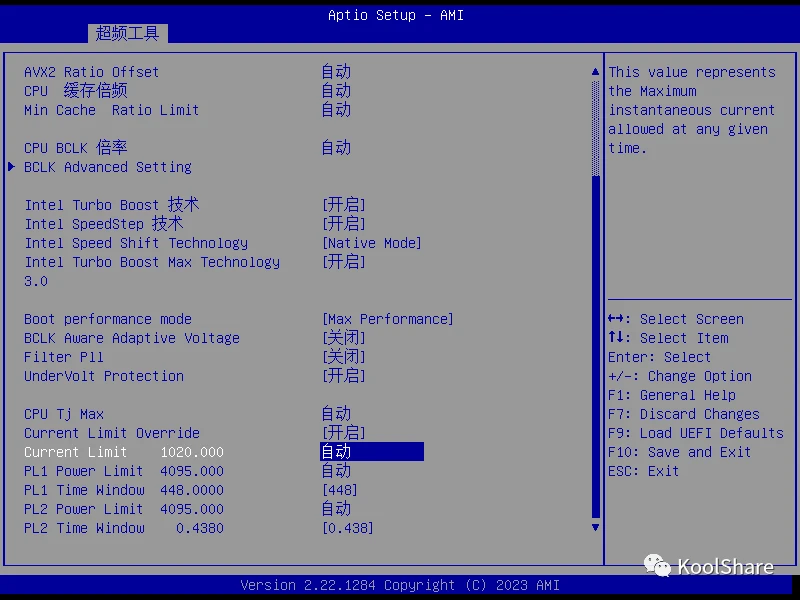The image size is (800, 600).
Task: Select CPU Tj Max label
Action: click(64, 414)
